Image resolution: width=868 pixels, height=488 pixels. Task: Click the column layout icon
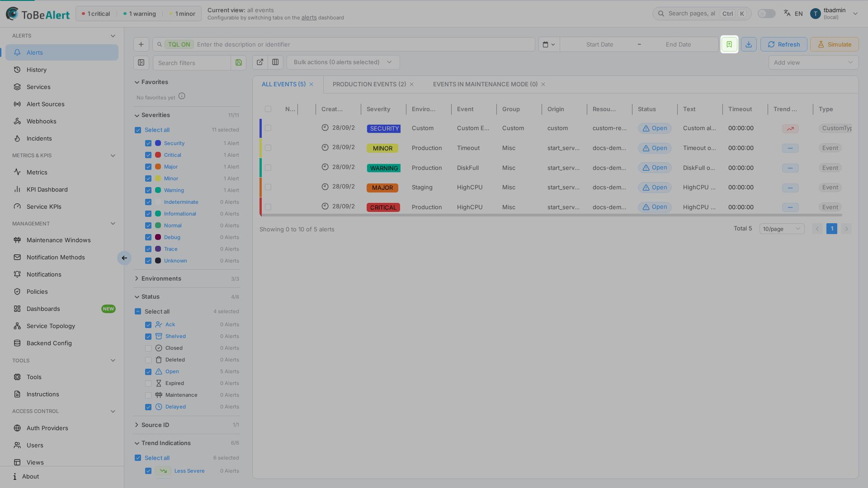click(275, 62)
